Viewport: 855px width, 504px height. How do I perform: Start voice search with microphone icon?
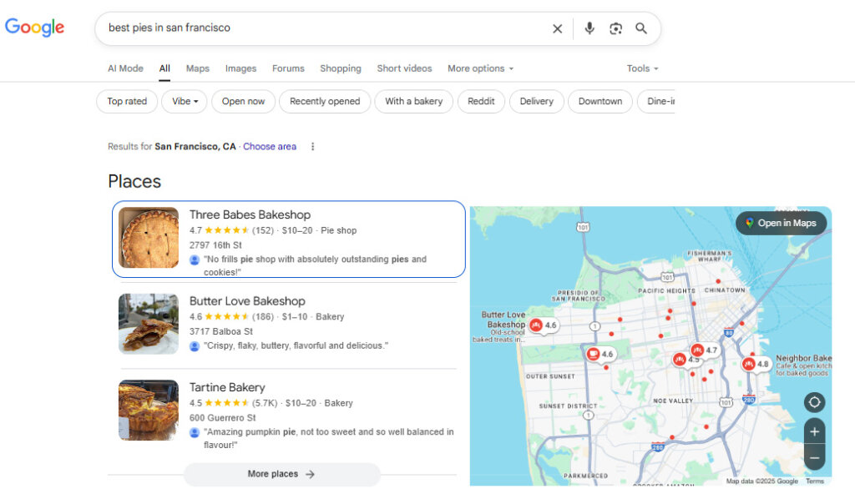[589, 28]
